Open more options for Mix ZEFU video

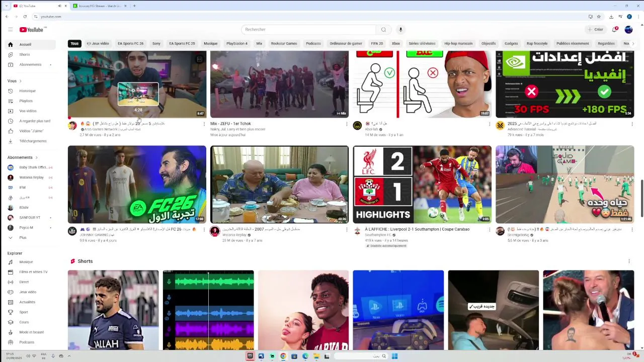click(347, 124)
